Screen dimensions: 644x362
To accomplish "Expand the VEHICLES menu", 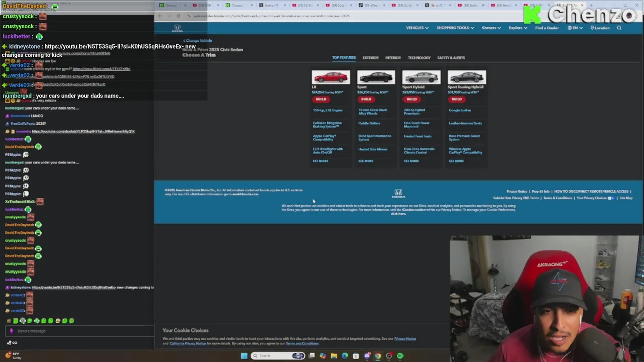I will (417, 28).
